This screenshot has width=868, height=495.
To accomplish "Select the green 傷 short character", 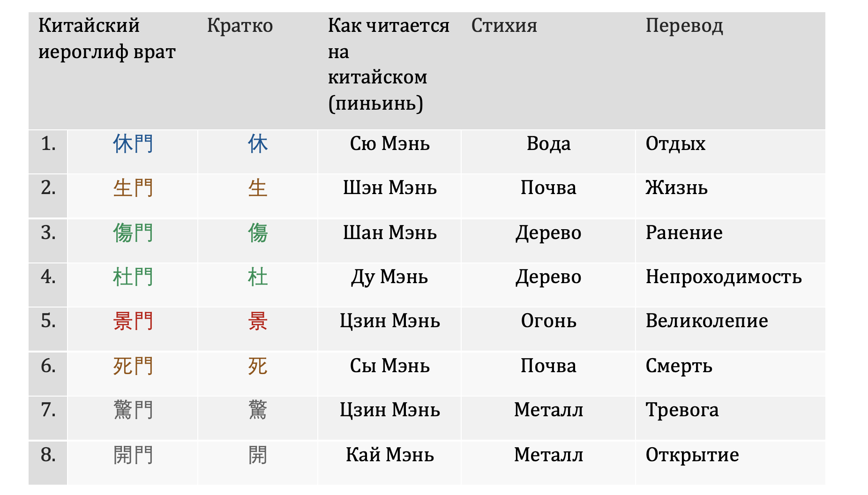I will (x=258, y=232).
